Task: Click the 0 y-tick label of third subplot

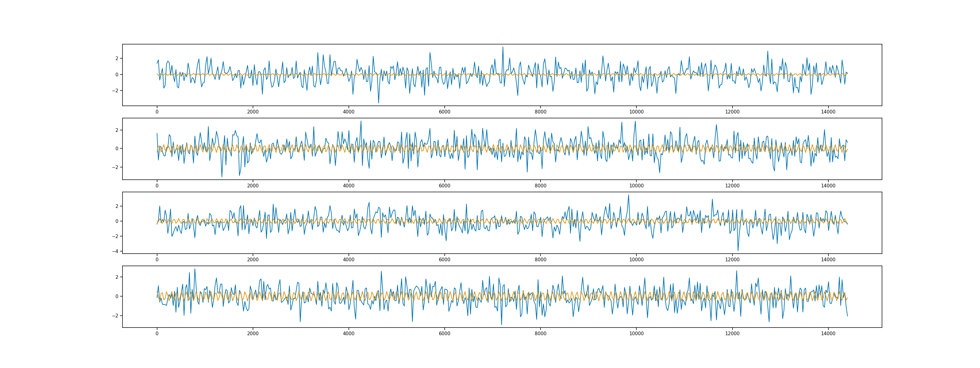Action: tap(117, 221)
